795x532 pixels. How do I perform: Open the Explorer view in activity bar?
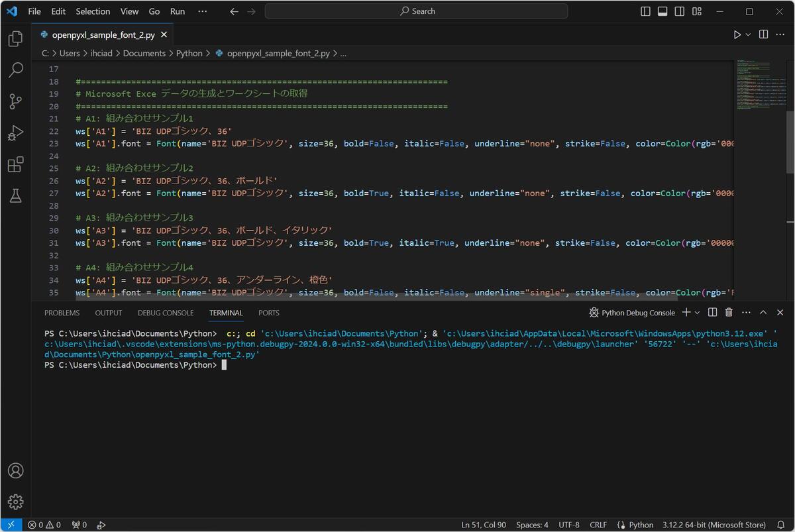pos(15,39)
